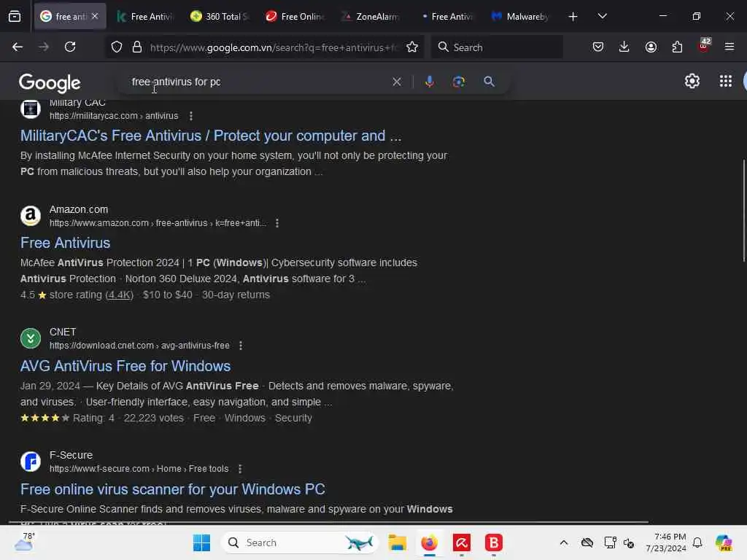List all tabs dropdown
Viewport: 747px width, 560px height.
602,16
